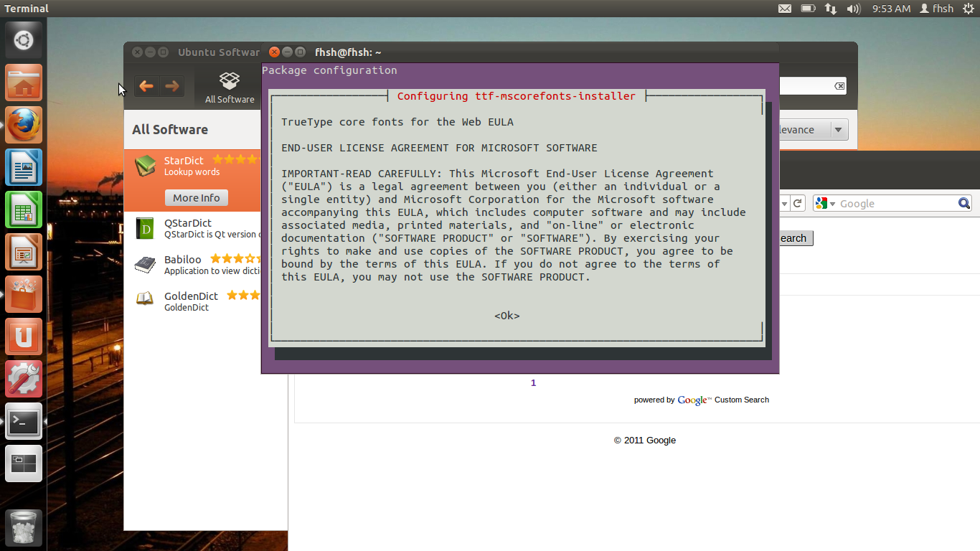This screenshot has width=980, height=551.
Task: Open the session power gear menu
Action: [x=969, y=9]
